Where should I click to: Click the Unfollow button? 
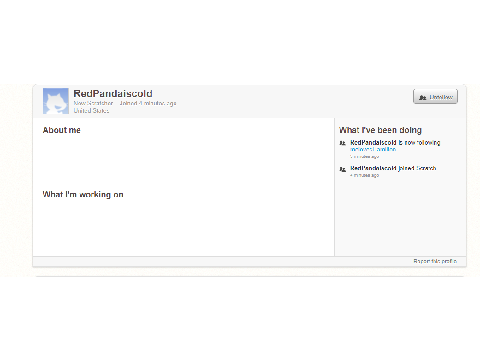(x=435, y=97)
